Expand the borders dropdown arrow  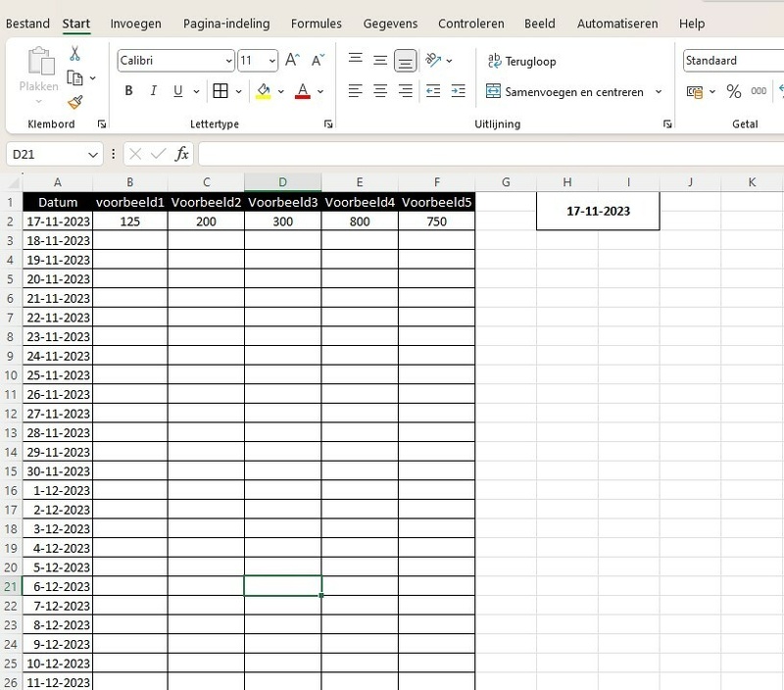(238, 91)
